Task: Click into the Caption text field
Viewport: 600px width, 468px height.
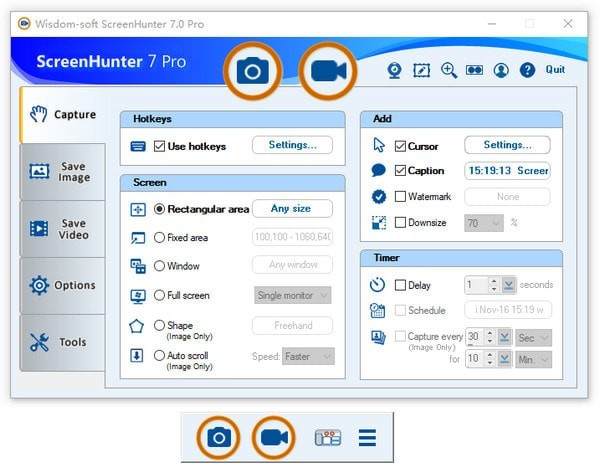Action: click(506, 171)
